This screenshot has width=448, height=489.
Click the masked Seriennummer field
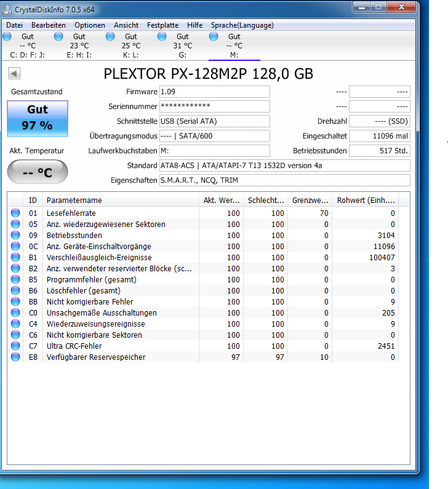[215, 106]
